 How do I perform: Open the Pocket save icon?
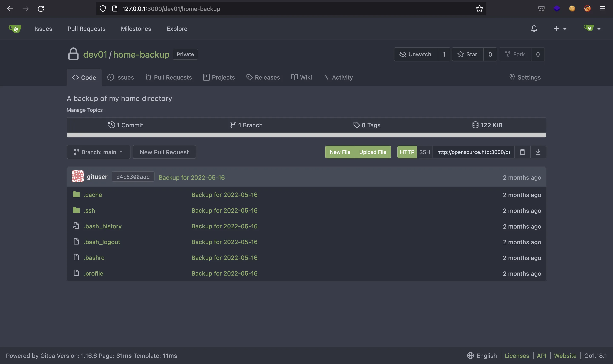(541, 9)
